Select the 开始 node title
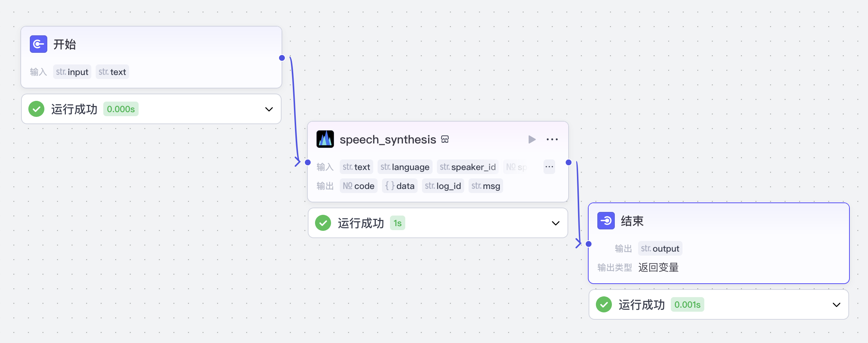 65,44
